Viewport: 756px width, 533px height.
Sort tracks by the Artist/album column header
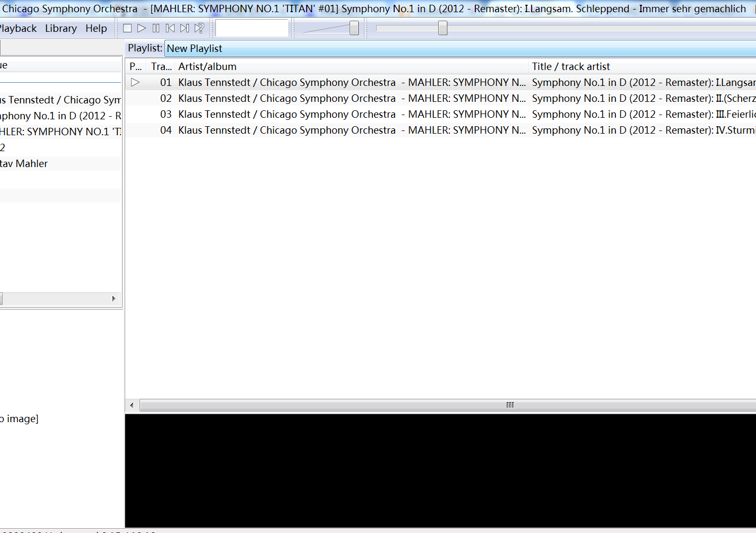pyautogui.click(x=207, y=66)
